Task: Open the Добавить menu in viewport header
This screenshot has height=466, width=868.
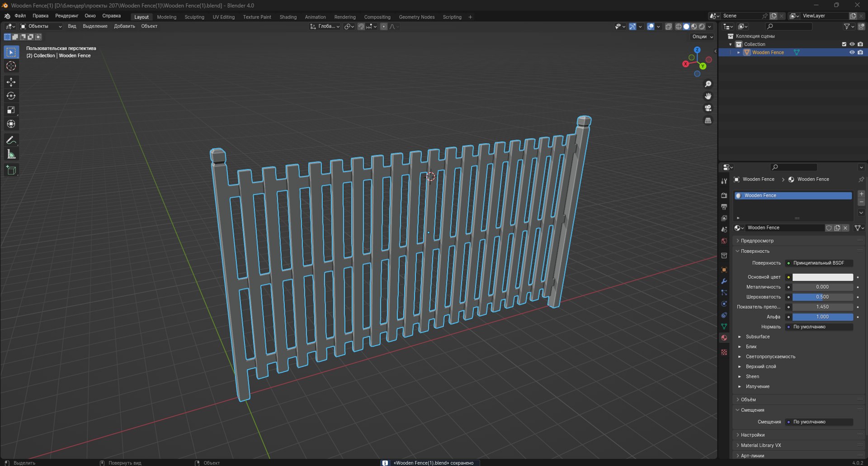Action: (124, 26)
